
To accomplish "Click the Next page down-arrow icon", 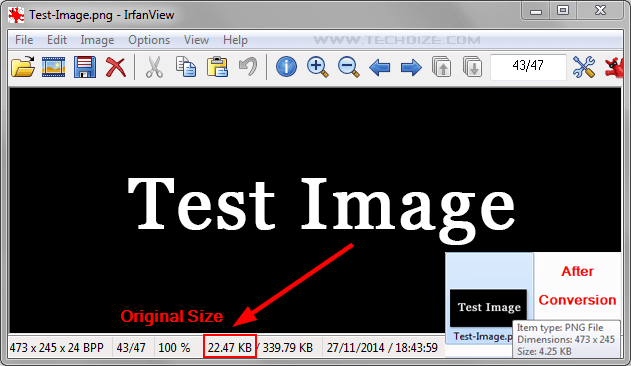I will tap(472, 66).
